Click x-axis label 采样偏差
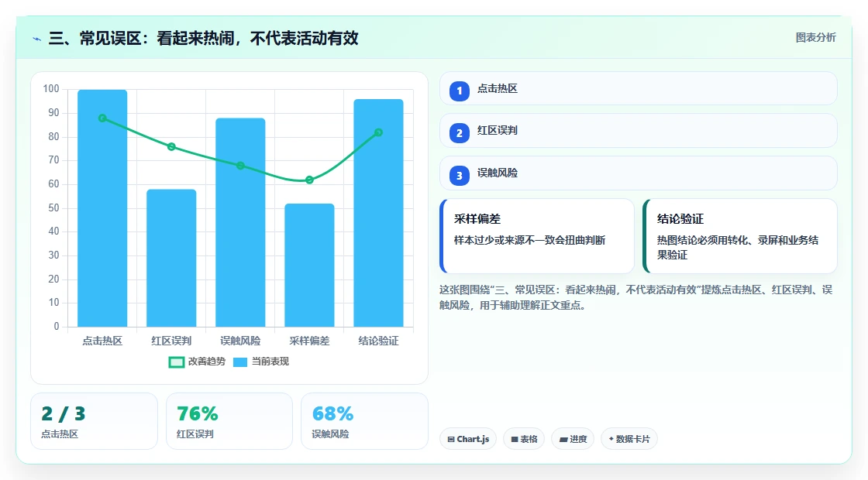This screenshot has width=868, height=480. (x=309, y=341)
